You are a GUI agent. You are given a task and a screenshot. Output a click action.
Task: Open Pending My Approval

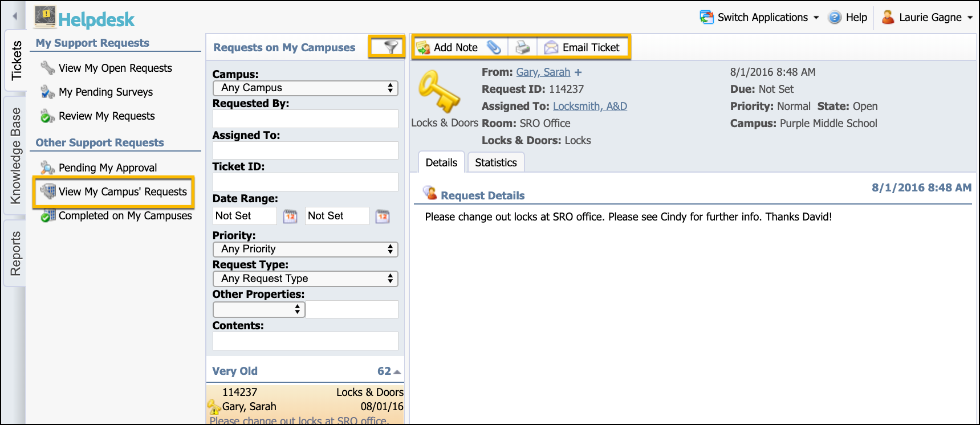(x=108, y=167)
